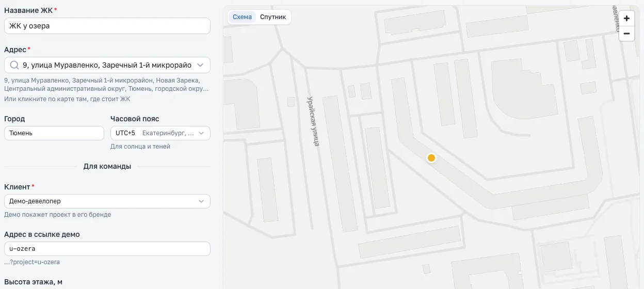Switch map to Спутник view

pyautogui.click(x=273, y=17)
